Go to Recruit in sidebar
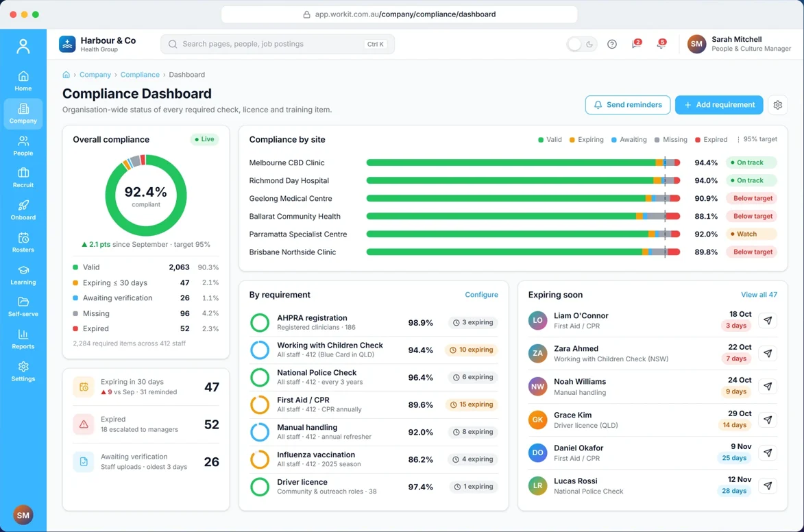 click(x=23, y=178)
